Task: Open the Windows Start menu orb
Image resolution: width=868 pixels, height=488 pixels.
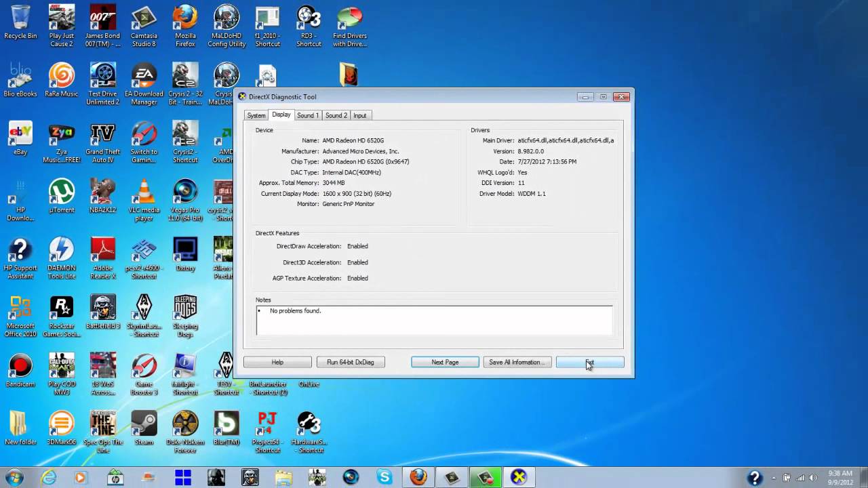Action: [x=15, y=477]
